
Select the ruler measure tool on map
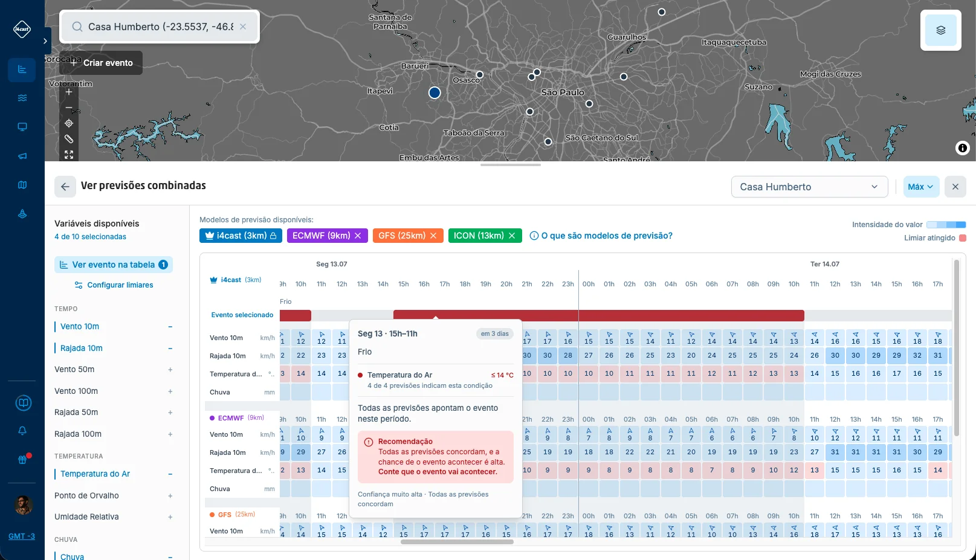[69, 139]
